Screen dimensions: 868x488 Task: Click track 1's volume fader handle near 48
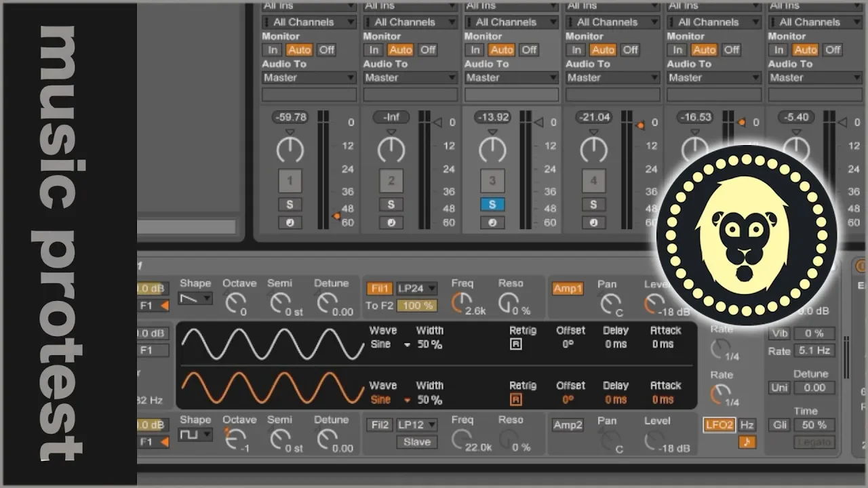(x=336, y=216)
